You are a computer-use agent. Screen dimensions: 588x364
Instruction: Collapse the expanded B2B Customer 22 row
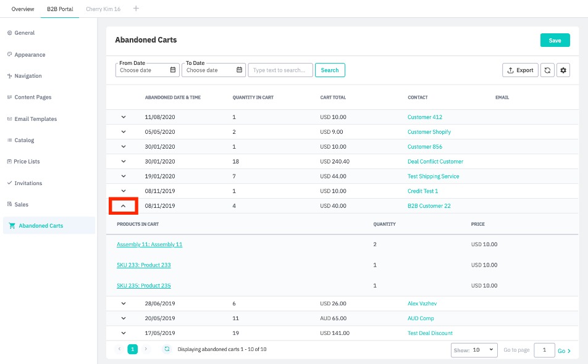(124, 206)
